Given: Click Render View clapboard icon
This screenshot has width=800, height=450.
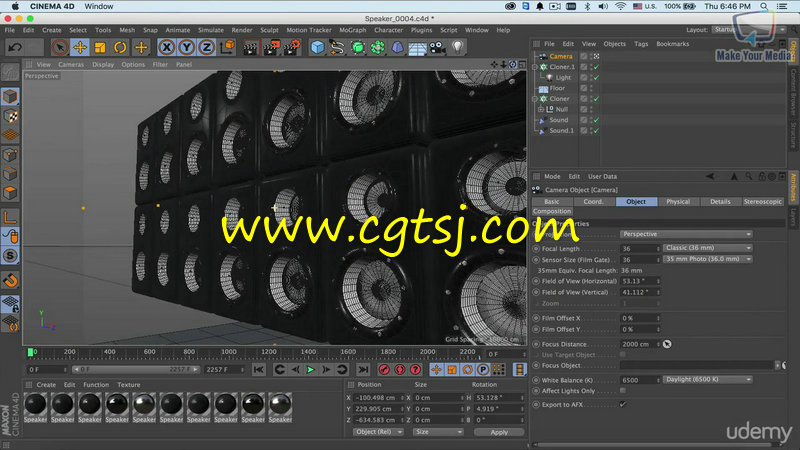Looking at the screenshot, I should pos(251,47).
